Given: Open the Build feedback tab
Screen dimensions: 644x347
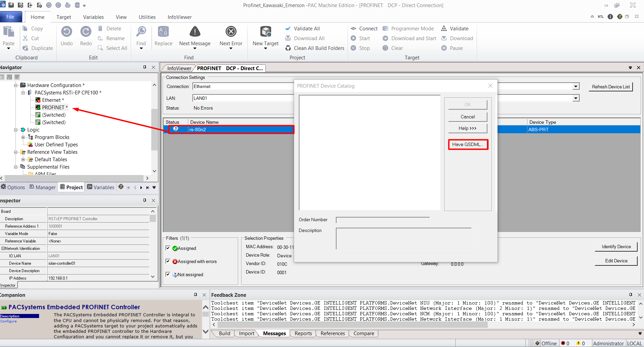Looking at the screenshot, I should click(x=224, y=333).
